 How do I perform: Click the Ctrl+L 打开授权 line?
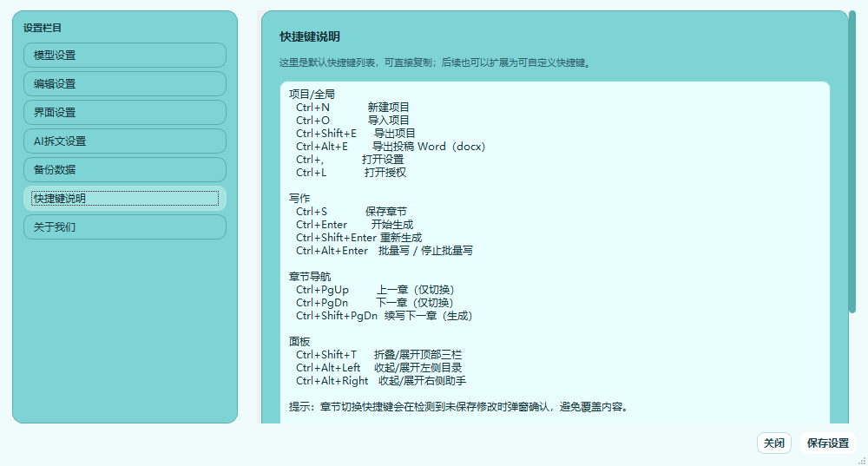pyautogui.click(x=351, y=173)
